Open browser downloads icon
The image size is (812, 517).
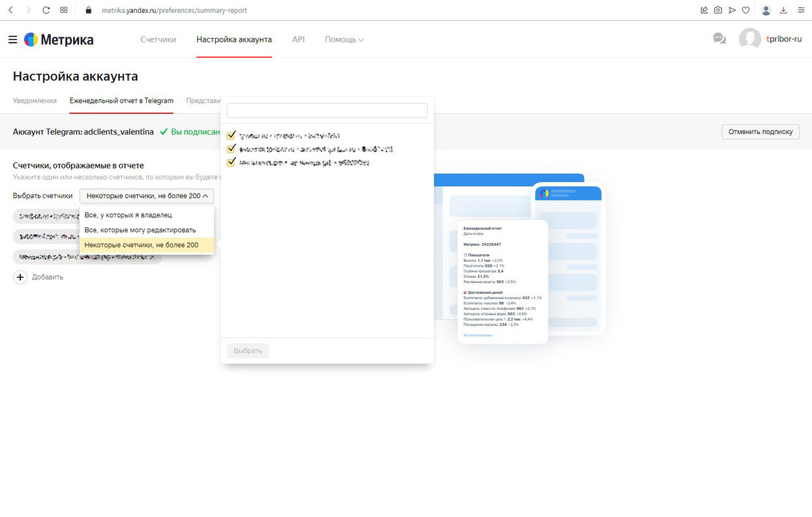(784, 10)
